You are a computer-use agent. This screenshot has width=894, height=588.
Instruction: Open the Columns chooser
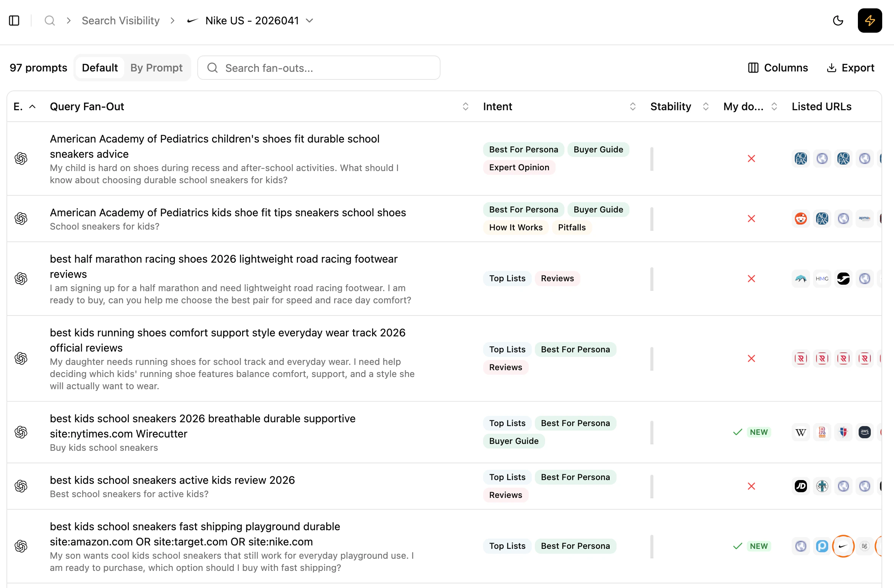778,68
